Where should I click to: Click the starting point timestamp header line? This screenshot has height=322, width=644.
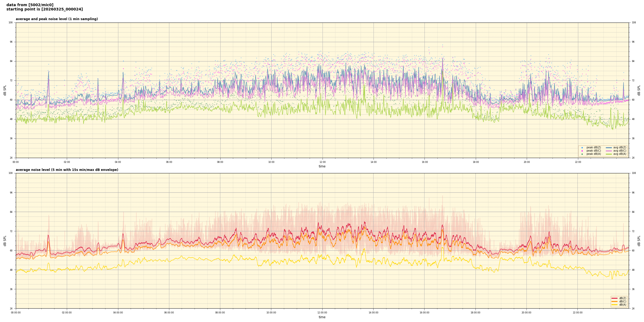click(45, 9)
